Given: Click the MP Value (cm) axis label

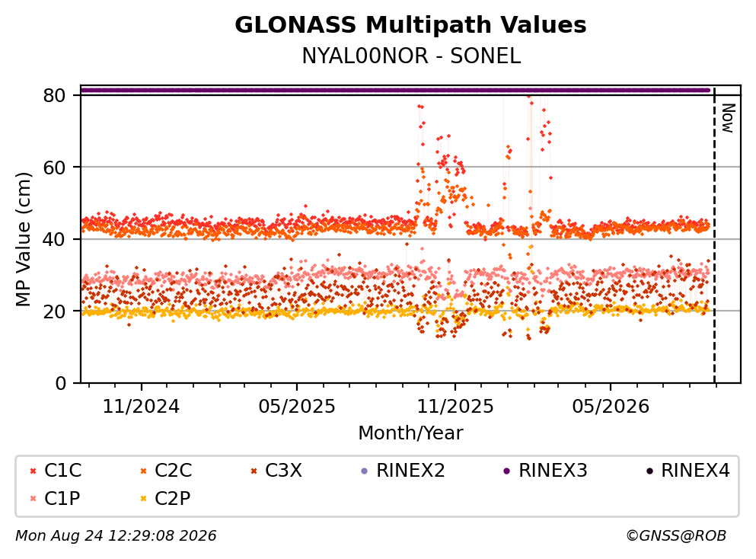Looking at the screenshot, I should (23, 239).
